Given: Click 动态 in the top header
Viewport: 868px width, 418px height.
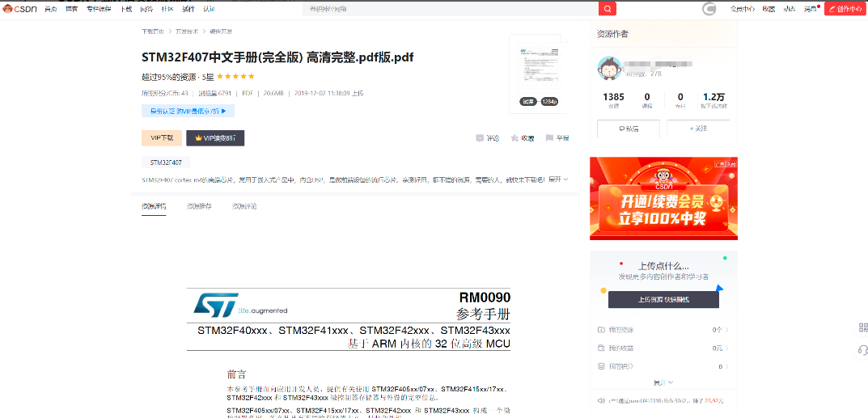Looking at the screenshot, I should point(790,9).
